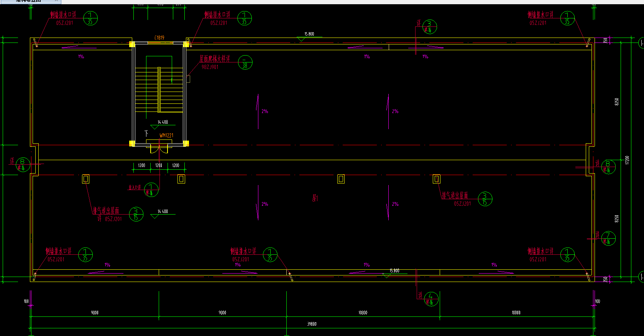Select the C1B19 window label above the stairwell
644x336 pixels.
pyautogui.click(x=159, y=38)
